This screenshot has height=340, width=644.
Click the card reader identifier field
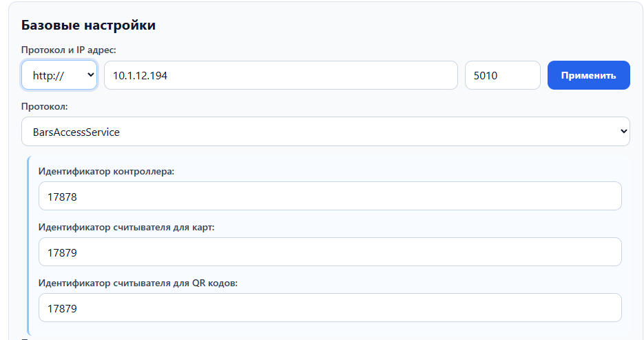tap(330, 252)
